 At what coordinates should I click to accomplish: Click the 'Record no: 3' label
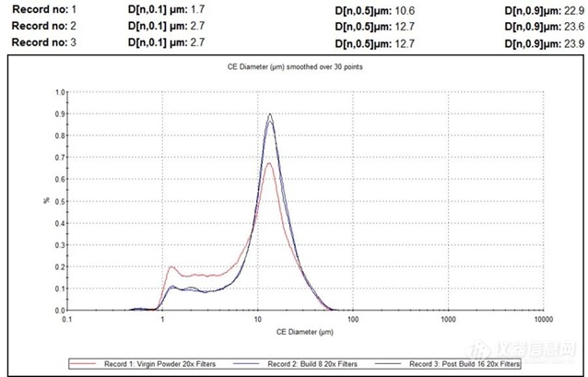pos(42,42)
